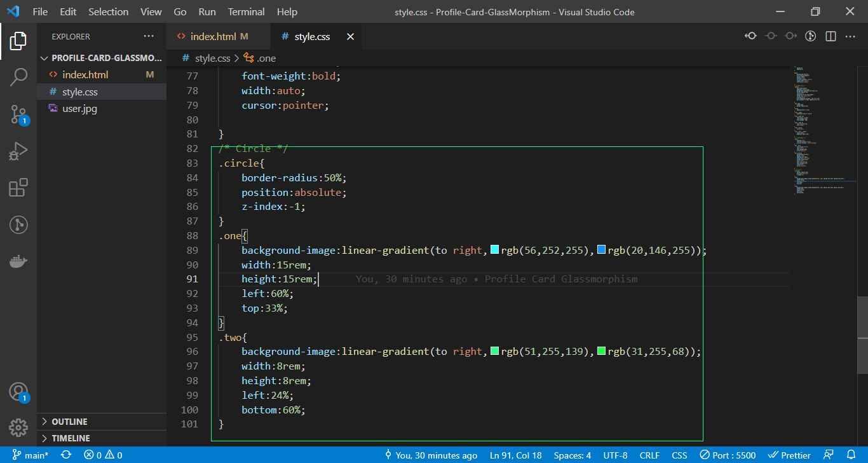Click the Ln 91, Col 18 indicator
The height and width of the screenshot is (463, 868).
pyautogui.click(x=516, y=455)
